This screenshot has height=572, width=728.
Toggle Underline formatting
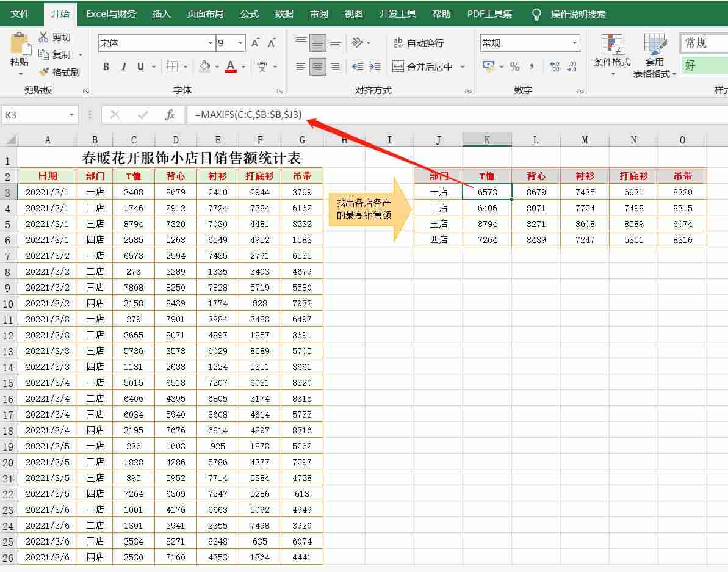pos(140,67)
